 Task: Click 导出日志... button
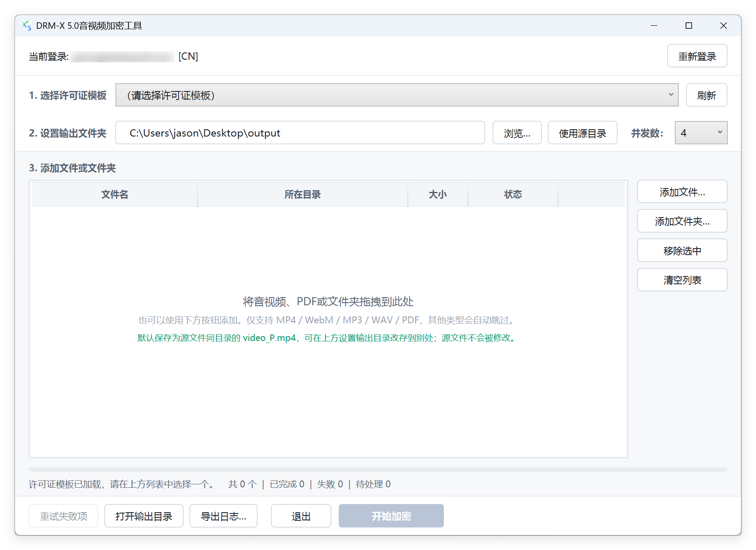[223, 516]
